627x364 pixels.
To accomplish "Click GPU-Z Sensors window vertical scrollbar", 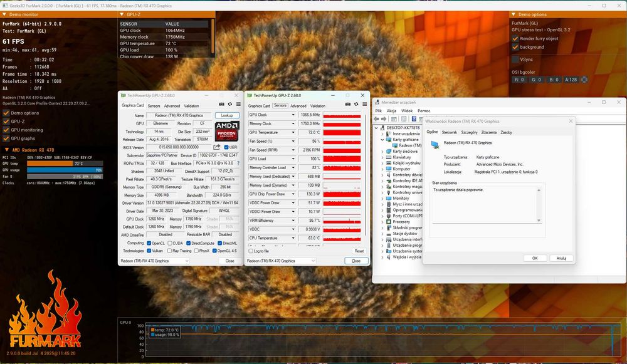I will click(x=366, y=175).
